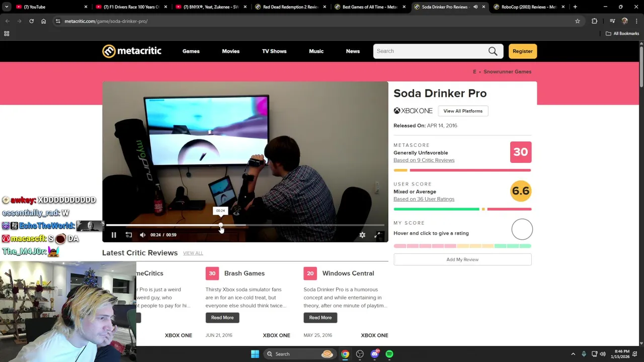Click Add My Review button
Image resolution: width=644 pixels, height=362 pixels.
[x=462, y=259]
